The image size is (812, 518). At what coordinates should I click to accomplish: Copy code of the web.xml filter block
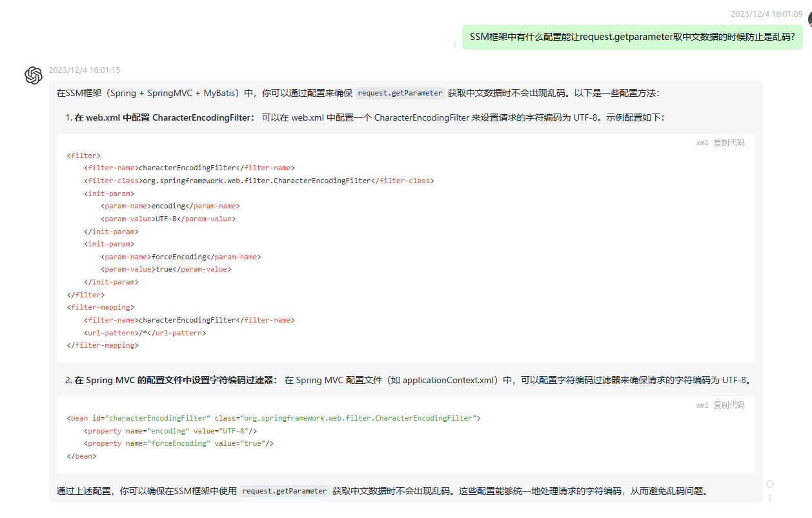click(x=729, y=143)
